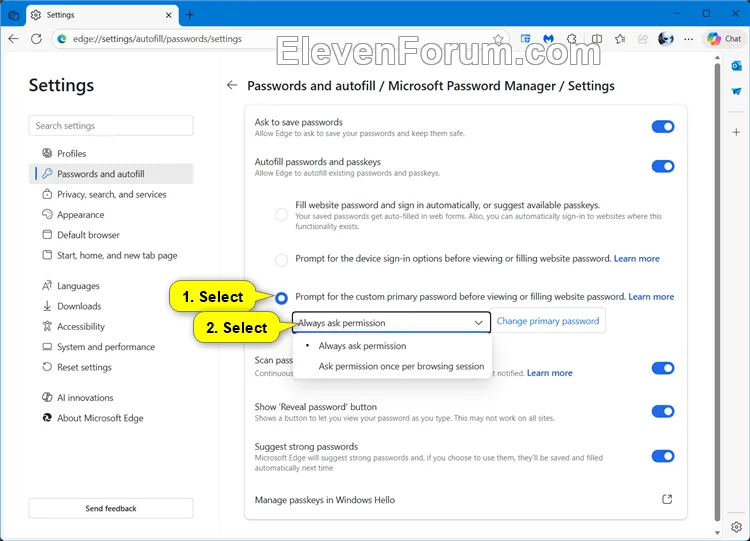Open Learn more link for custom primary password
Viewport: 750px width, 541px height.
point(651,297)
